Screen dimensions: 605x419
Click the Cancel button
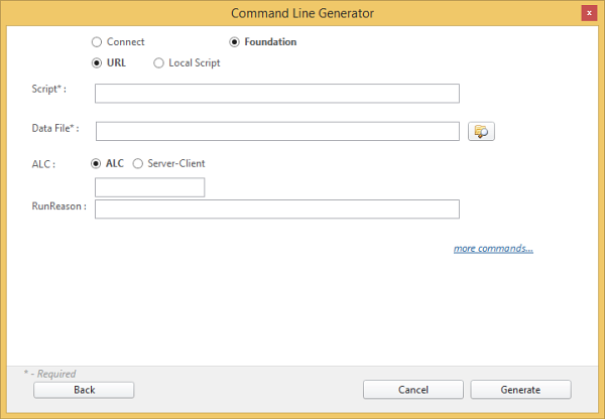413,390
